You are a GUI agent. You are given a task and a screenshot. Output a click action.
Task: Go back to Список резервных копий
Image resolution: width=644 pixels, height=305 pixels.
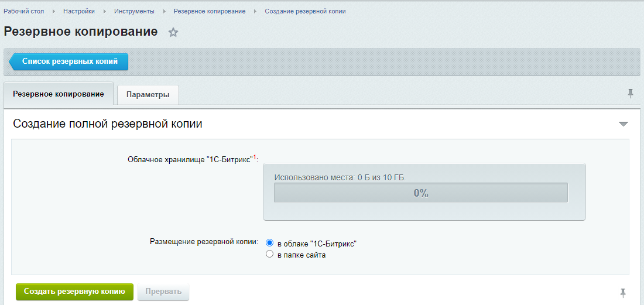click(x=70, y=61)
